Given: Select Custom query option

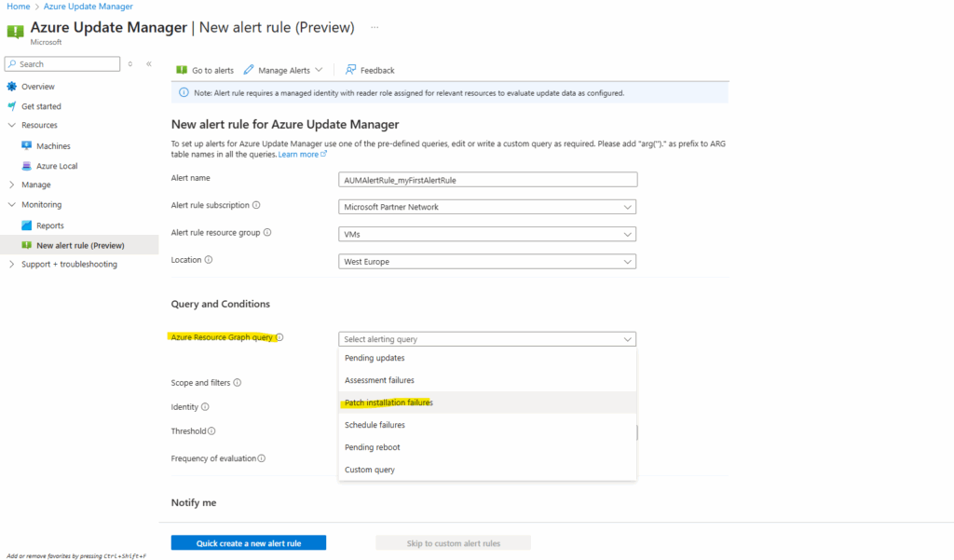Looking at the screenshot, I should (487, 470).
